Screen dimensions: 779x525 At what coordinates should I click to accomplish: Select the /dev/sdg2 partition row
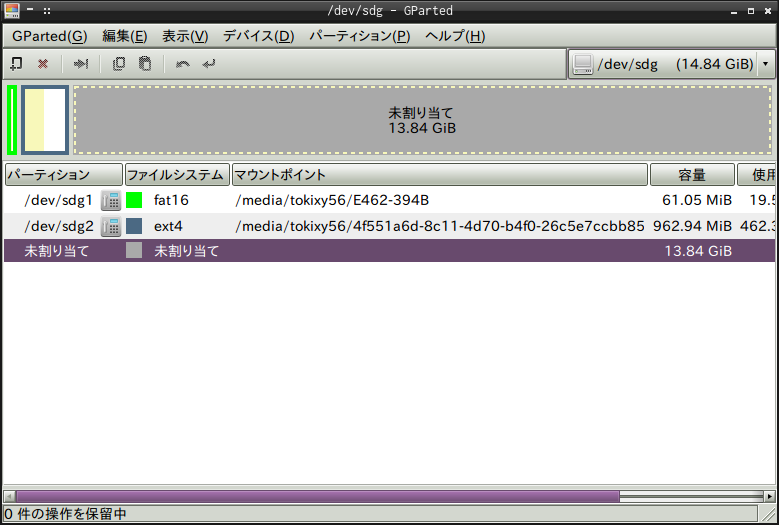coord(390,226)
